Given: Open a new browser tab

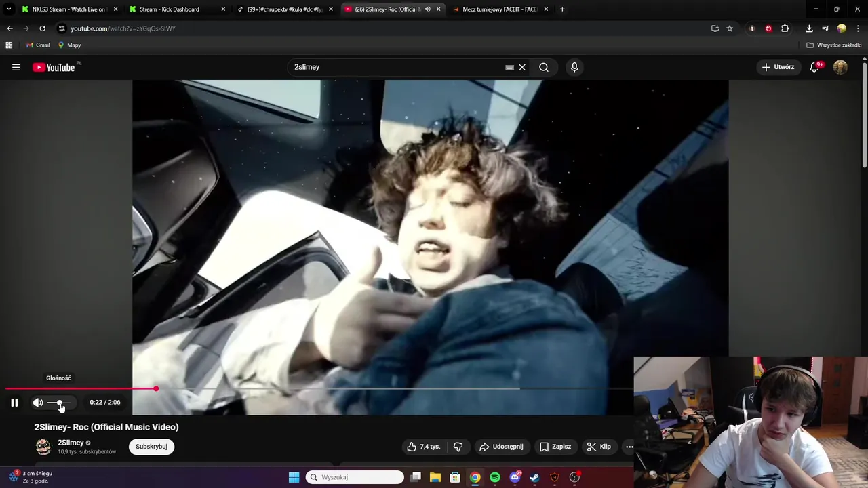Looking at the screenshot, I should (x=562, y=9).
